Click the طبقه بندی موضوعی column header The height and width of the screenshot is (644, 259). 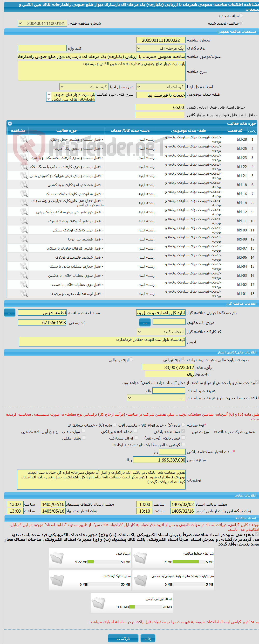coord(188,131)
